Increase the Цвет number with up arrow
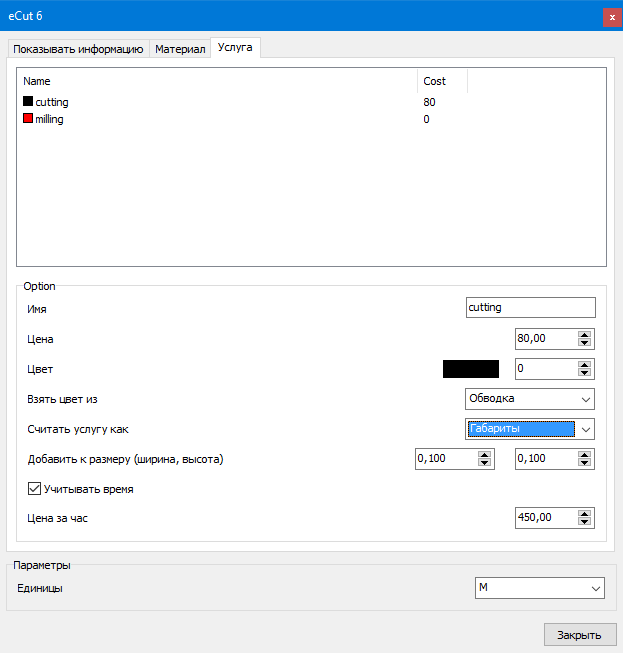Viewport: 623px width, 653px height. (585, 364)
